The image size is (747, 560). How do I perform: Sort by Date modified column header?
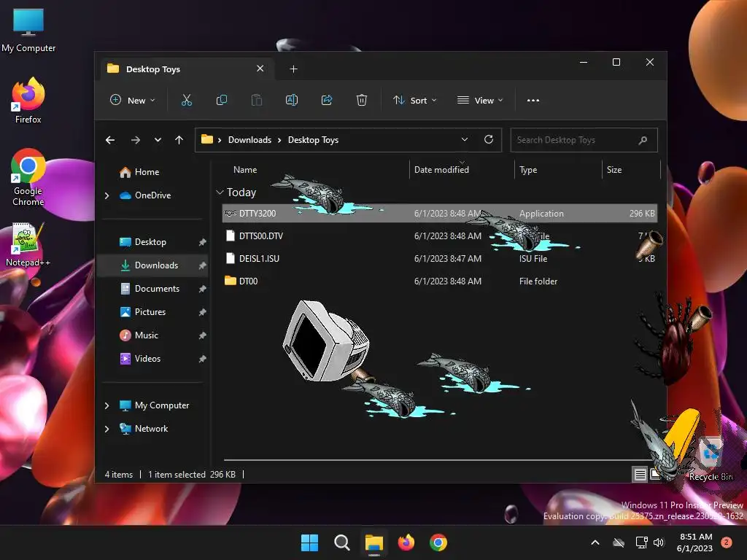pyautogui.click(x=441, y=169)
